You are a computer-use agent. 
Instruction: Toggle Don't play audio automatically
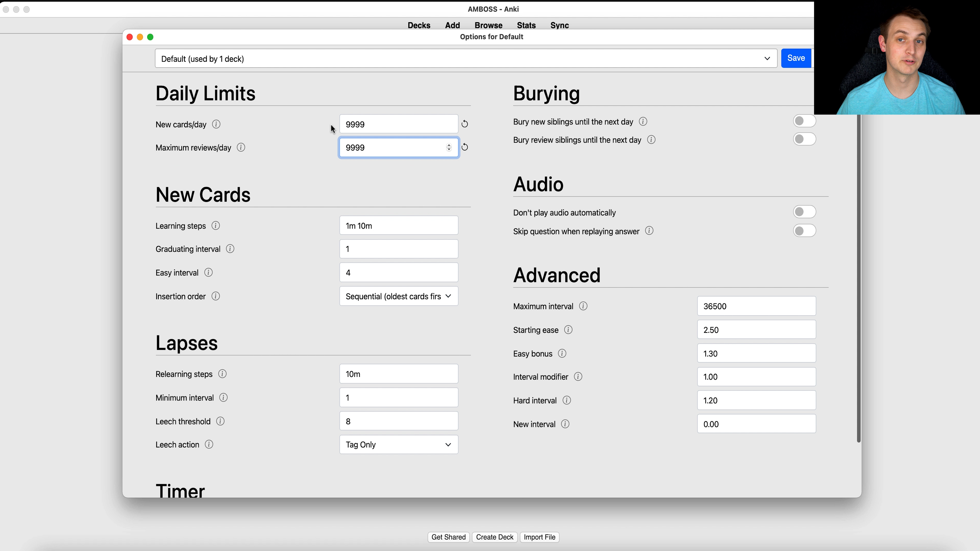pyautogui.click(x=804, y=212)
